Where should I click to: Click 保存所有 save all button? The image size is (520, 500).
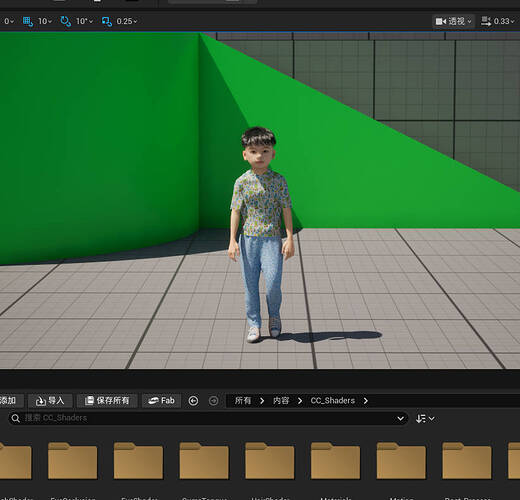click(x=107, y=401)
